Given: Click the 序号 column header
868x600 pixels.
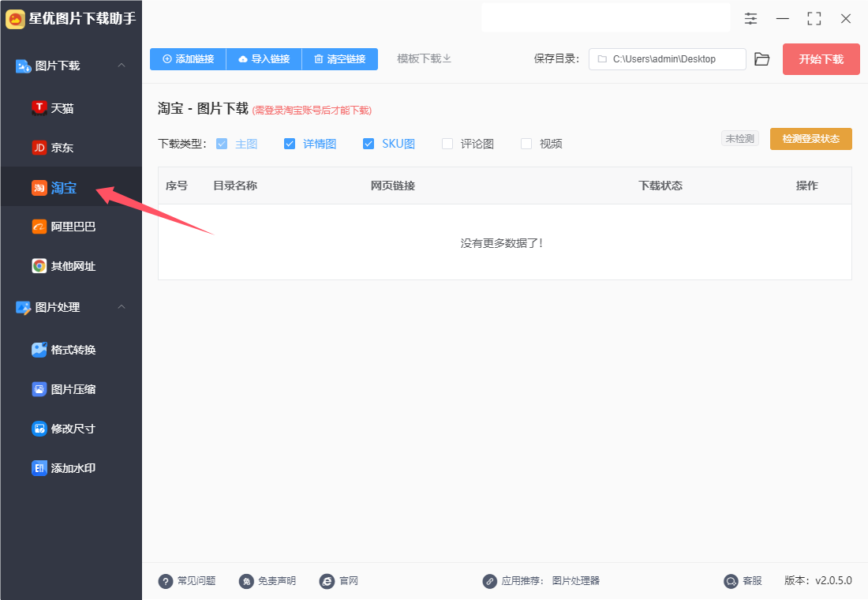Looking at the screenshot, I should click(x=177, y=186).
